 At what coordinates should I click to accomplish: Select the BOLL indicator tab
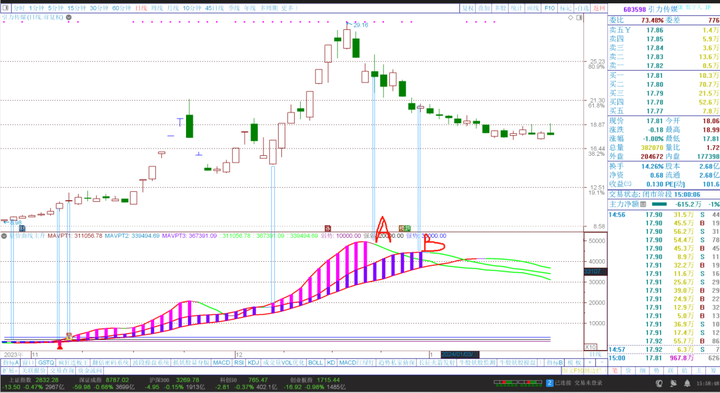point(315,363)
